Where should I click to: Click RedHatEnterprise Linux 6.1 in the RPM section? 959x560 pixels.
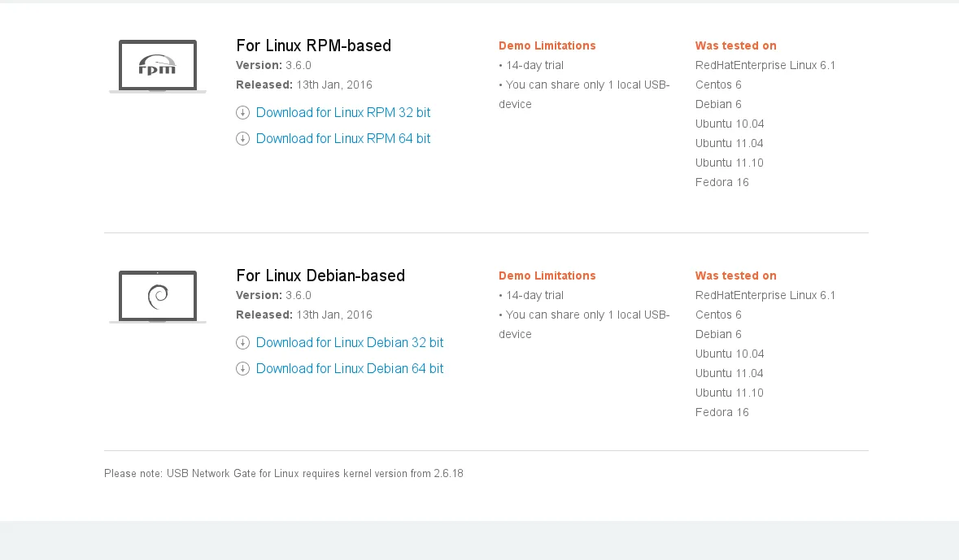point(765,65)
